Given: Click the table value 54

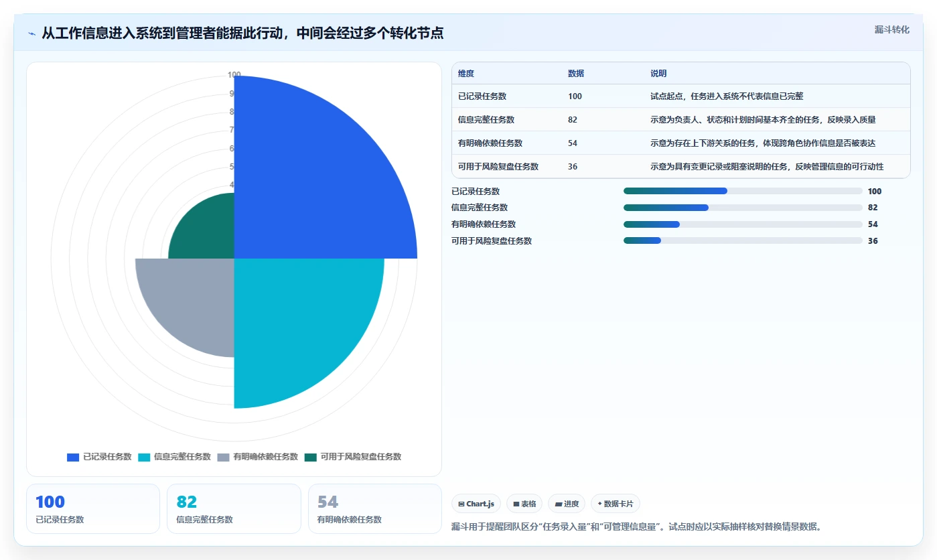Looking at the screenshot, I should (x=573, y=143).
